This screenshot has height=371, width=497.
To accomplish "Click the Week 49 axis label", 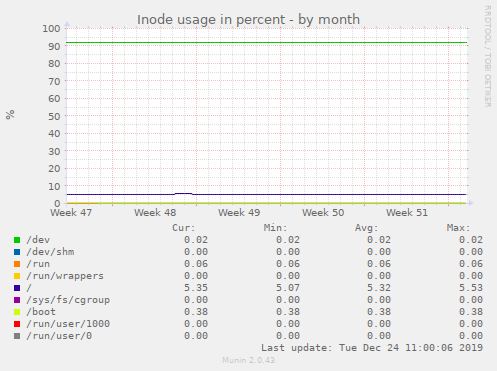I will (239, 213).
